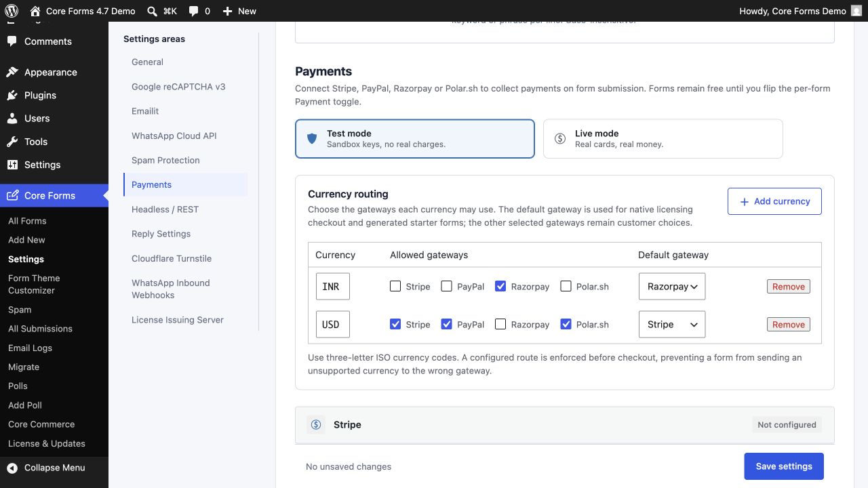Image resolution: width=868 pixels, height=488 pixels.
Task: Uncheck PayPal for USD
Action: click(x=446, y=324)
